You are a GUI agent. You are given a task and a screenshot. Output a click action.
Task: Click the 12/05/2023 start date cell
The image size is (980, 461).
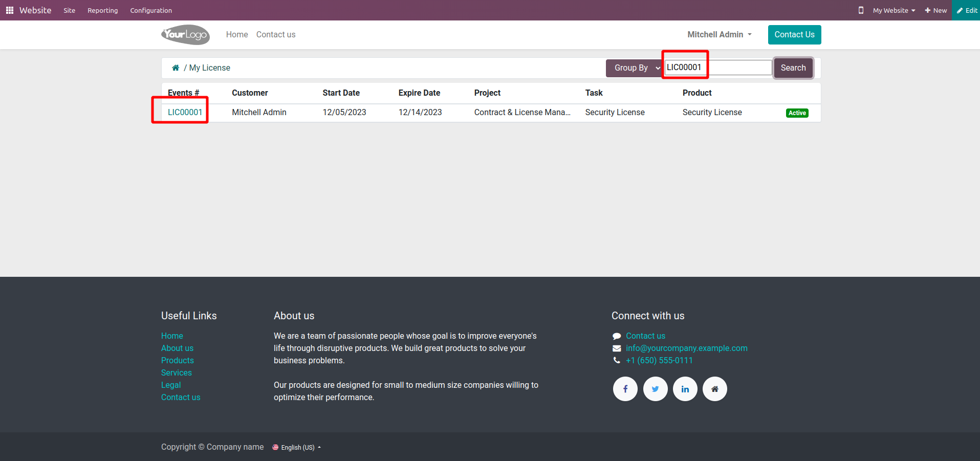coord(344,112)
